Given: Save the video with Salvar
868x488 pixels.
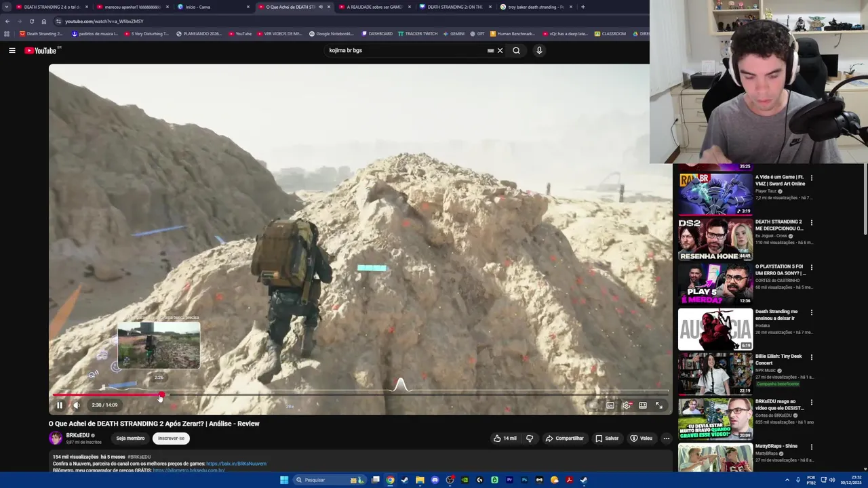Looking at the screenshot, I should pos(607,439).
